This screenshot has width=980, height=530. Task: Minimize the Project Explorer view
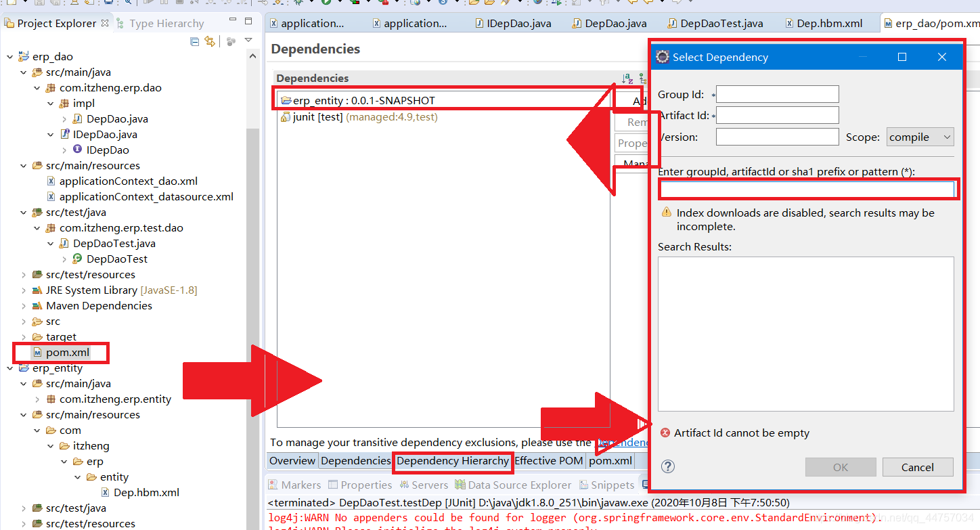(233, 20)
